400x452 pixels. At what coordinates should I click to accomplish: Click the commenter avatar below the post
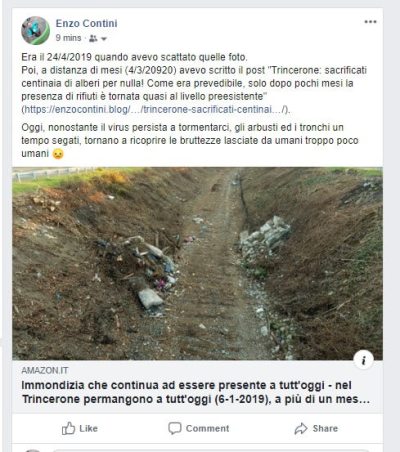33,450
